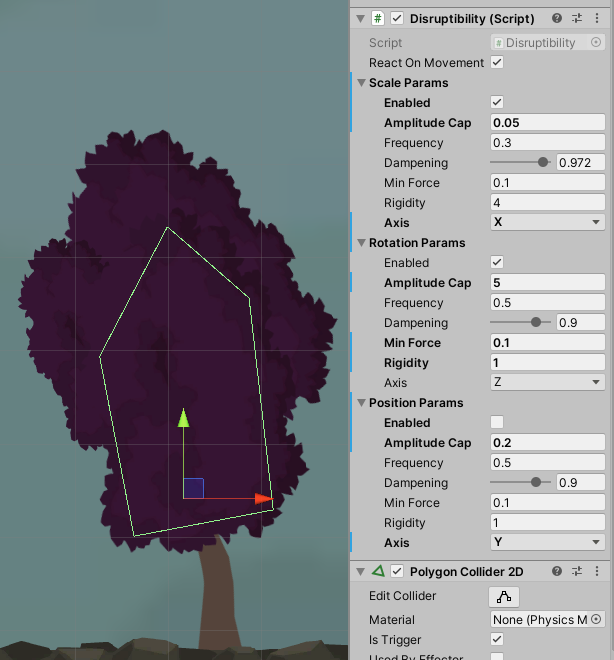Collapse the Position Params foldout

click(362, 403)
